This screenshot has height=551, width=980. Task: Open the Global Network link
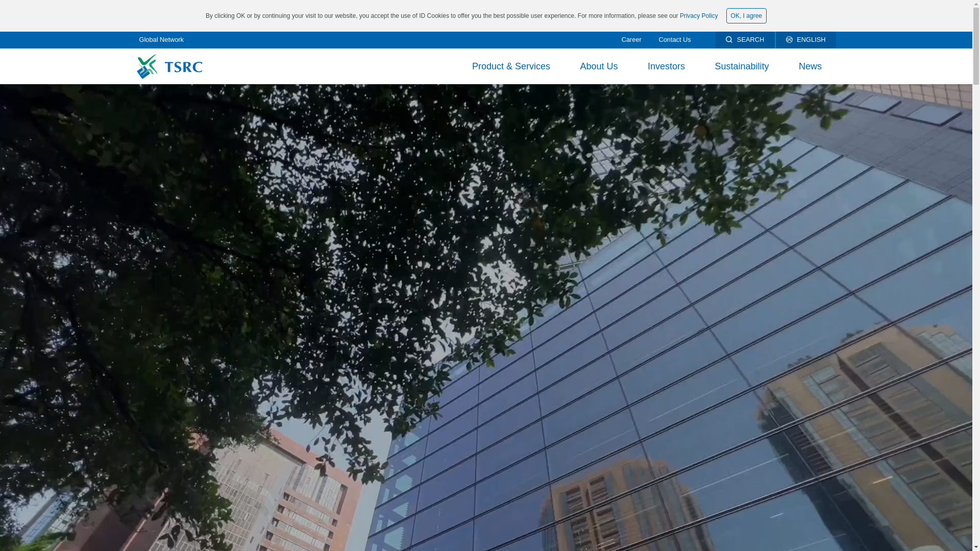tap(161, 40)
